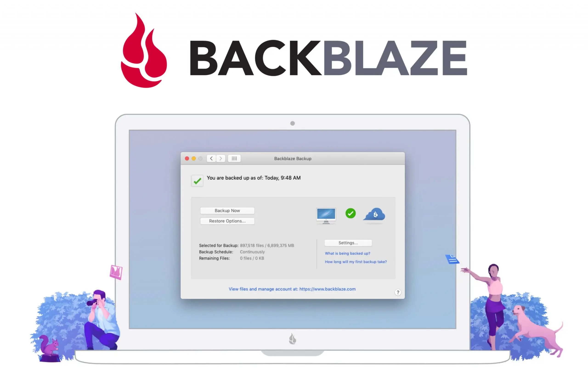Click the grid/apps view icon
This screenshot has height=392, width=588.
(234, 158)
